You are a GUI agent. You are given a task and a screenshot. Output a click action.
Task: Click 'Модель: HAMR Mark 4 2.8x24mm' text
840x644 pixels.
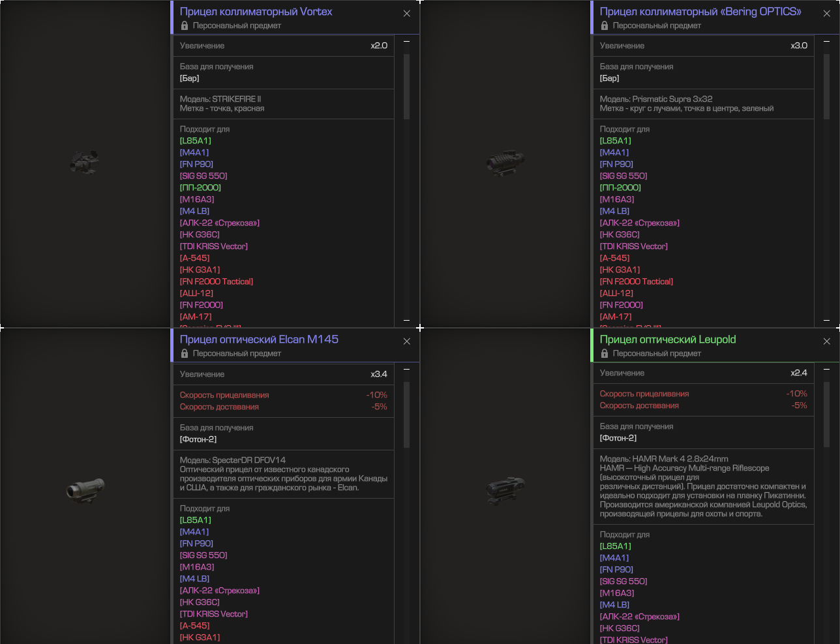click(664, 459)
